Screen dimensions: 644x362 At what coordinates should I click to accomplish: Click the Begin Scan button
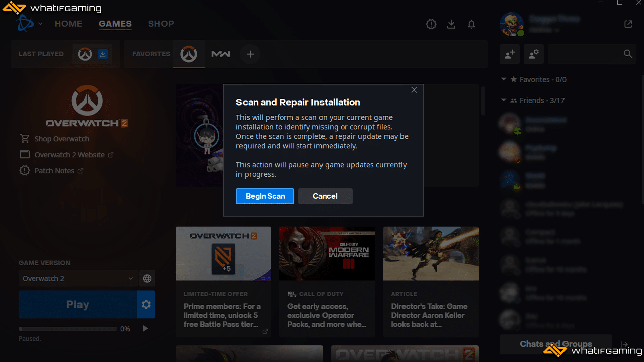[265, 196]
